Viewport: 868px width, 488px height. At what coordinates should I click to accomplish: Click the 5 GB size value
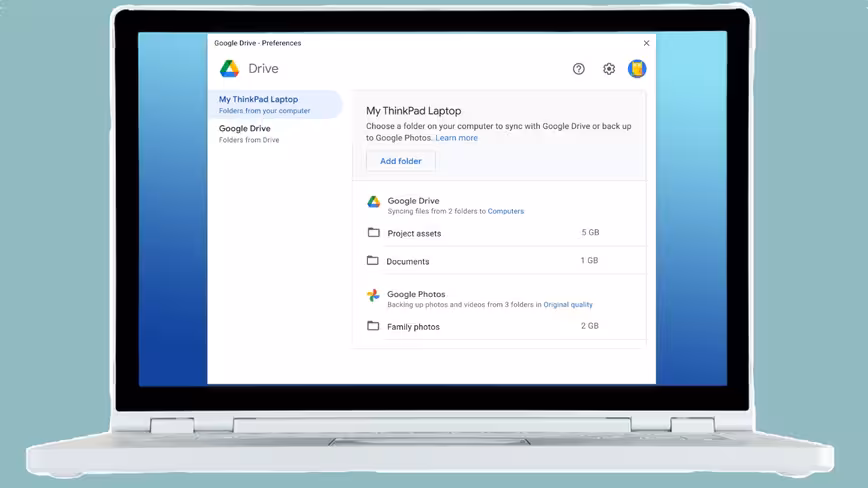(x=590, y=232)
